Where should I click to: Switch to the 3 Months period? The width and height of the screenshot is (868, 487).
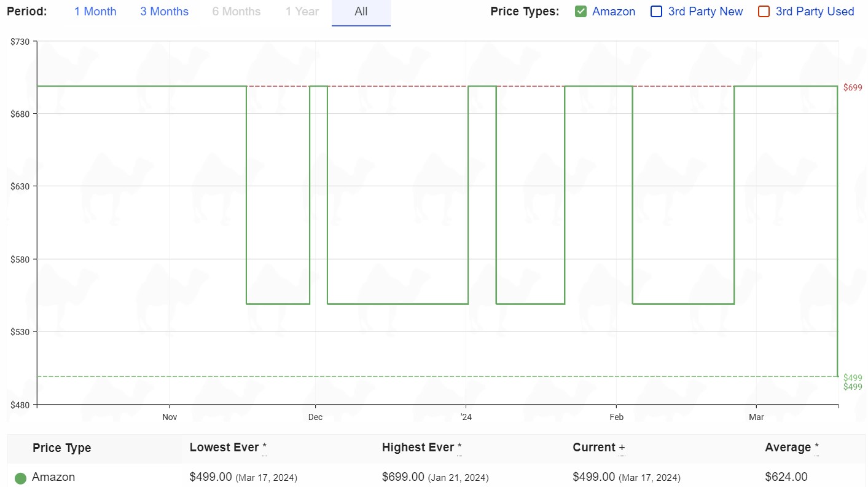164,12
